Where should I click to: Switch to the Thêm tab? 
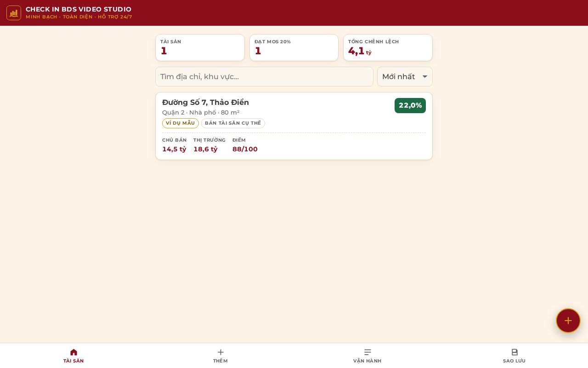pos(220,356)
